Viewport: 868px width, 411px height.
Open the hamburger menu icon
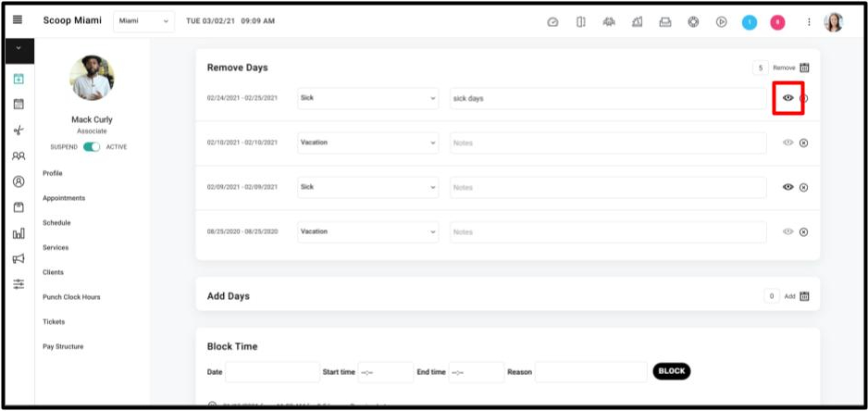18,19
